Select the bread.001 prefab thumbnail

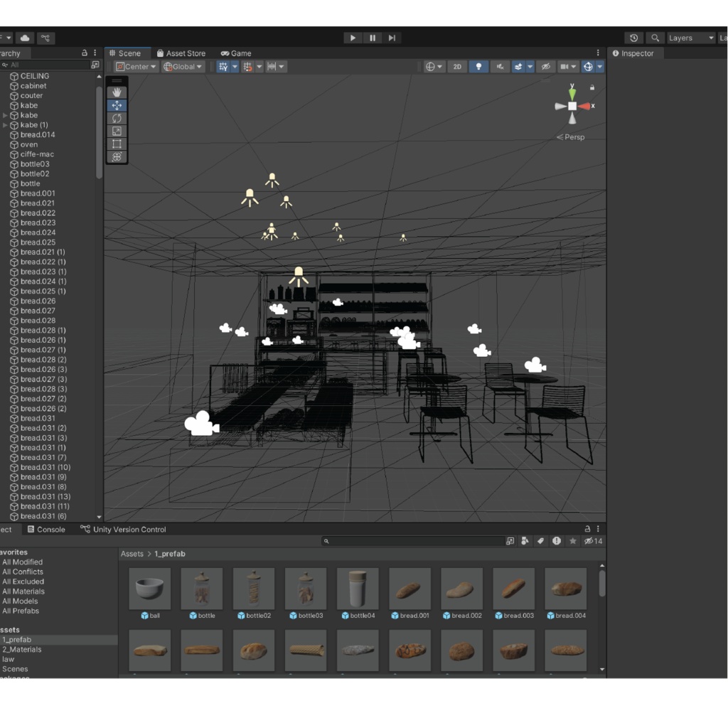click(x=409, y=588)
